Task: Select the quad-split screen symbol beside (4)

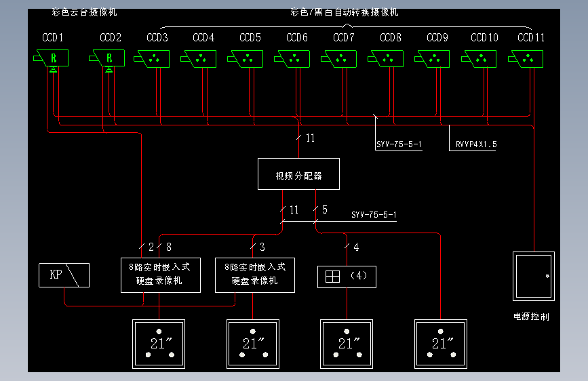Action: pos(332,277)
